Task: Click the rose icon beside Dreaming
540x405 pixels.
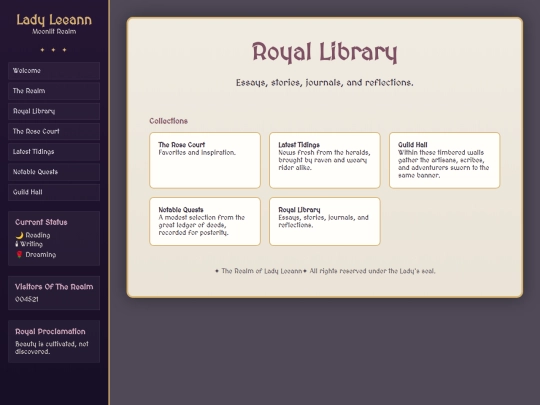Action: coord(19,255)
